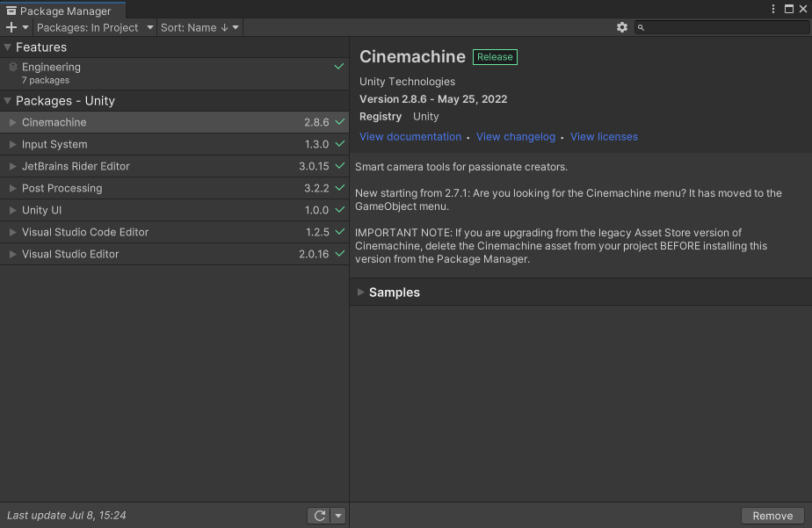Select the Visual Studio Code Editor package
Image resolution: width=812 pixels, height=528 pixels.
click(175, 233)
